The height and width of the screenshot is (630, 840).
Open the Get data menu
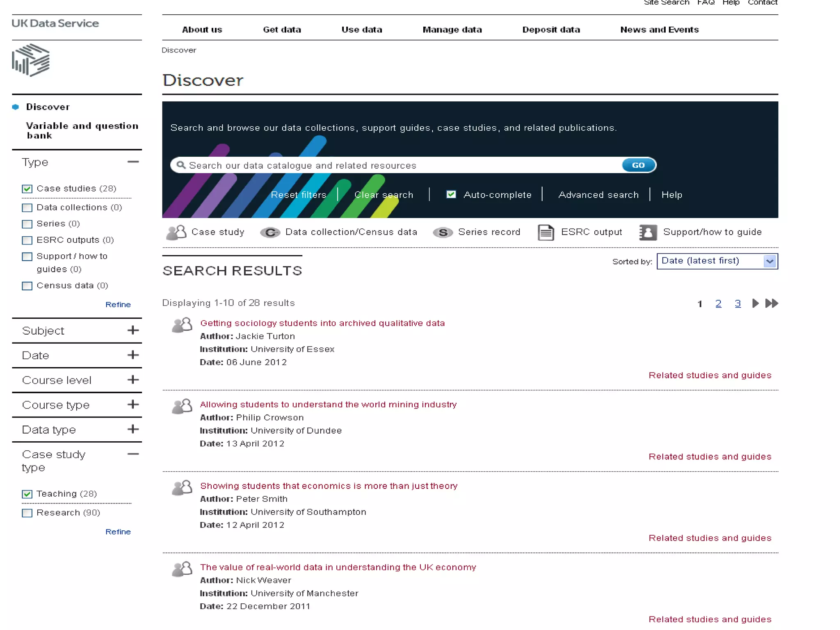coord(282,30)
